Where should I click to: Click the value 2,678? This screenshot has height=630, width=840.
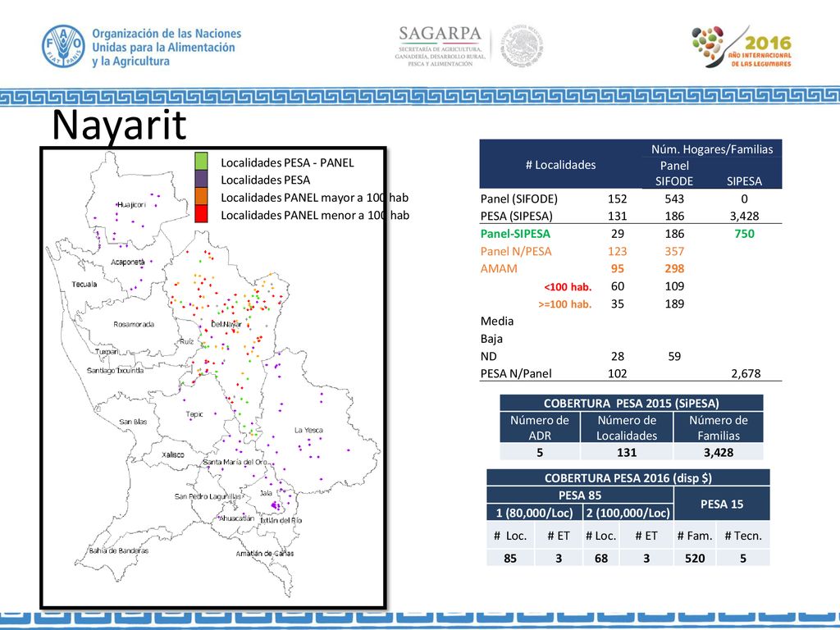click(x=746, y=373)
